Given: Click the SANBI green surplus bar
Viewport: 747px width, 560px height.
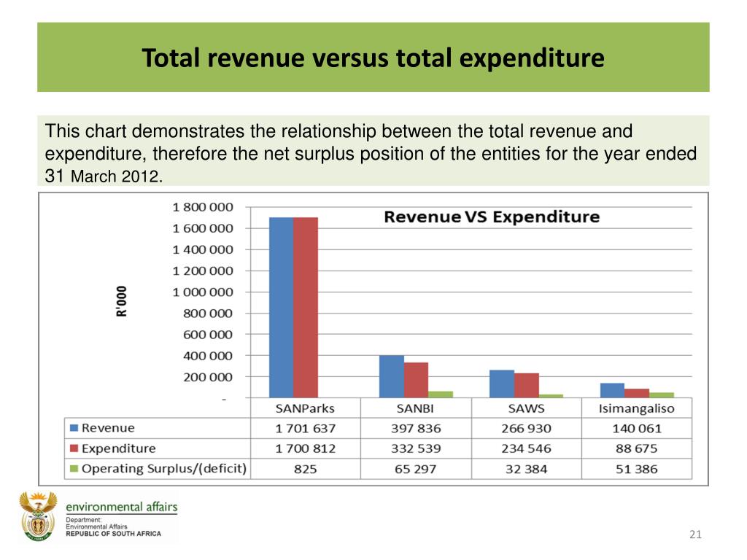Looking at the screenshot, I should [x=441, y=394].
